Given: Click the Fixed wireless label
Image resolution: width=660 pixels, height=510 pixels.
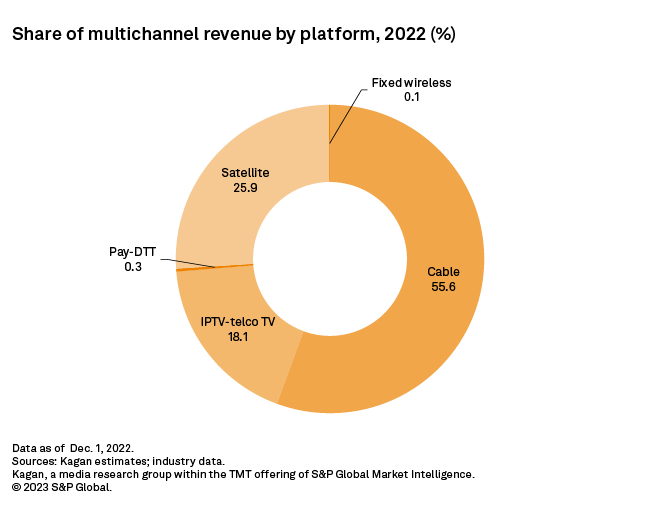Looking at the screenshot, I should pyautogui.click(x=411, y=82).
